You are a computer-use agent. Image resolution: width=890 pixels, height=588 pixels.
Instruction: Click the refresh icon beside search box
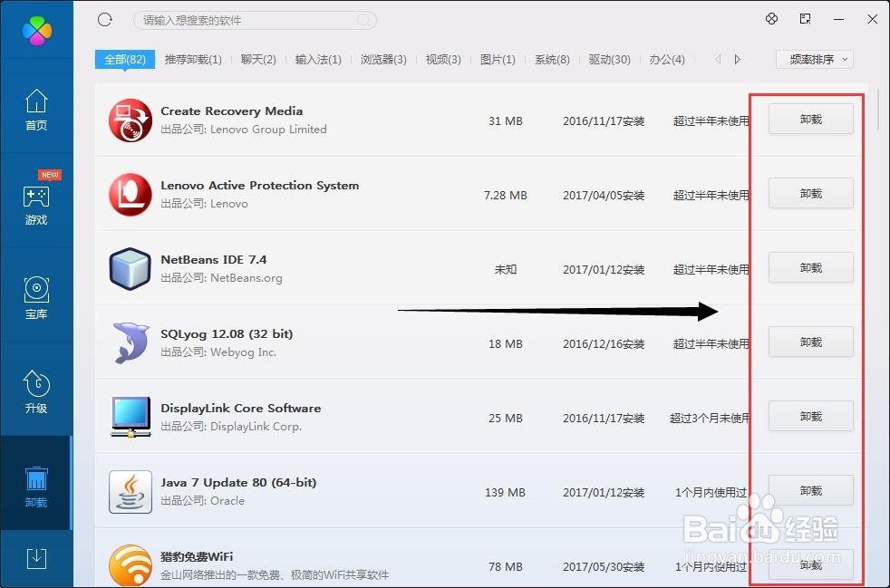tap(105, 20)
